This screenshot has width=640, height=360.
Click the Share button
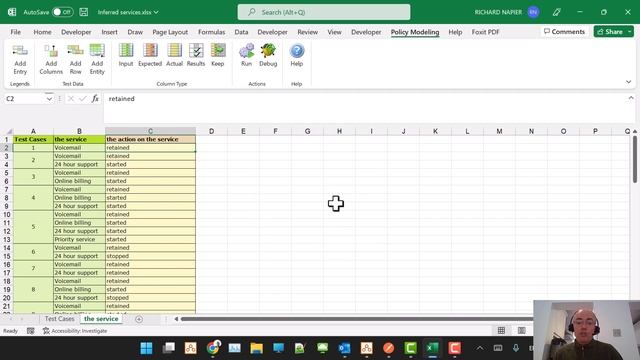[610, 32]
